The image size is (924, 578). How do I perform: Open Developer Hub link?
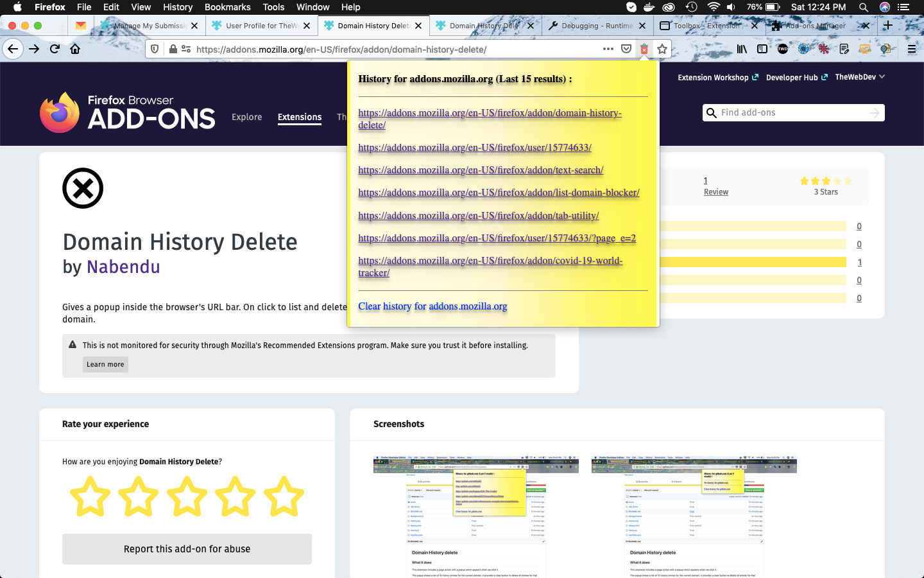tap(797, 77)
